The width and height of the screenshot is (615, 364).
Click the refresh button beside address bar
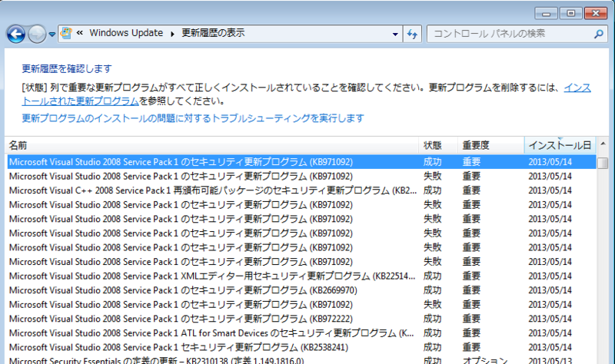(412, 34)
